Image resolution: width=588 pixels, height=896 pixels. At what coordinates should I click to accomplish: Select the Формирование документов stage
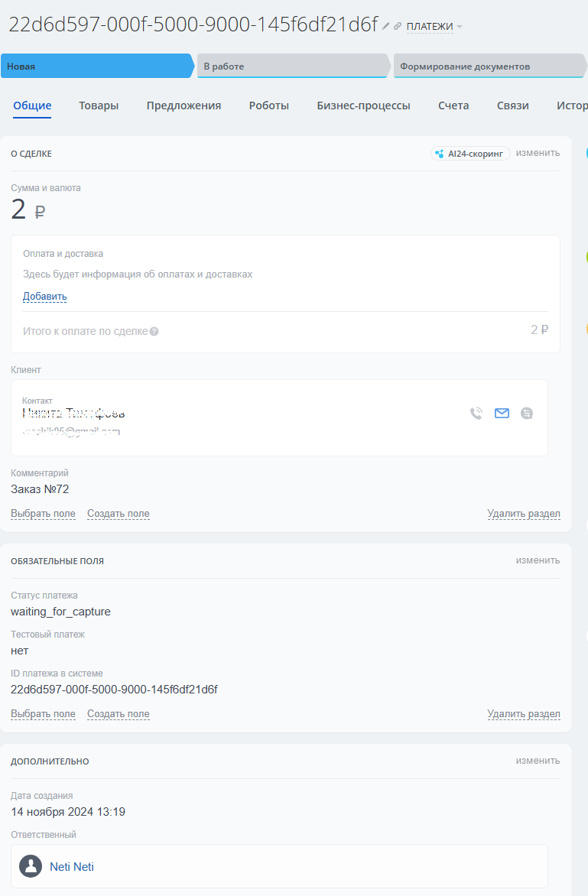click(488, 67)
